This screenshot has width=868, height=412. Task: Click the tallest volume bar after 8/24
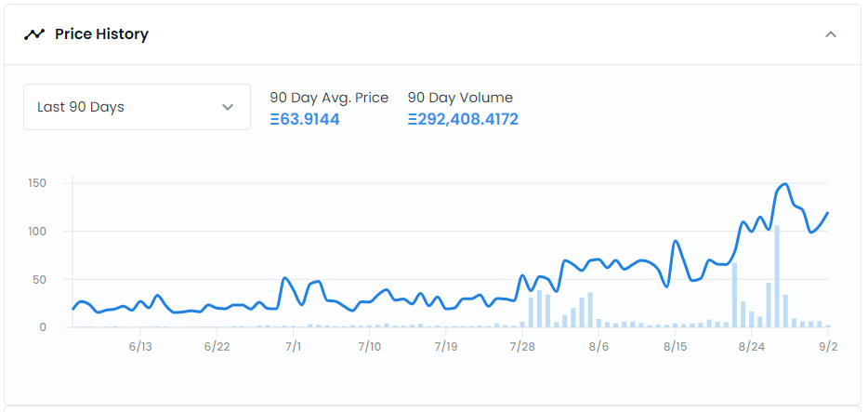tap(777, 276)
